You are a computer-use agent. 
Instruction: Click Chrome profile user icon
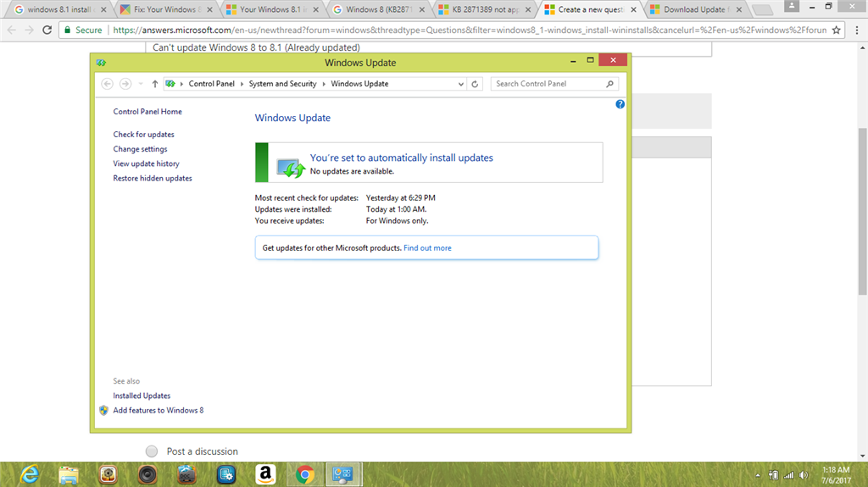pyautogui.click(x=792, y=6)
